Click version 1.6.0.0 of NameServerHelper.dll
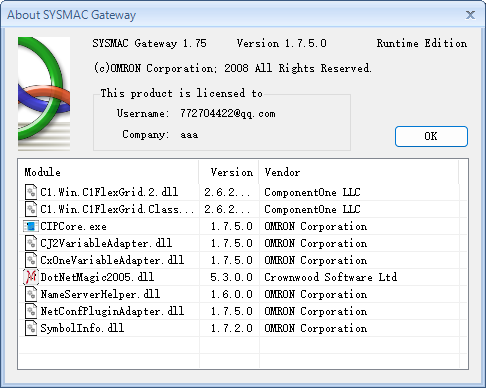Viewport: 486px width, 388px height. pos(231,294)
